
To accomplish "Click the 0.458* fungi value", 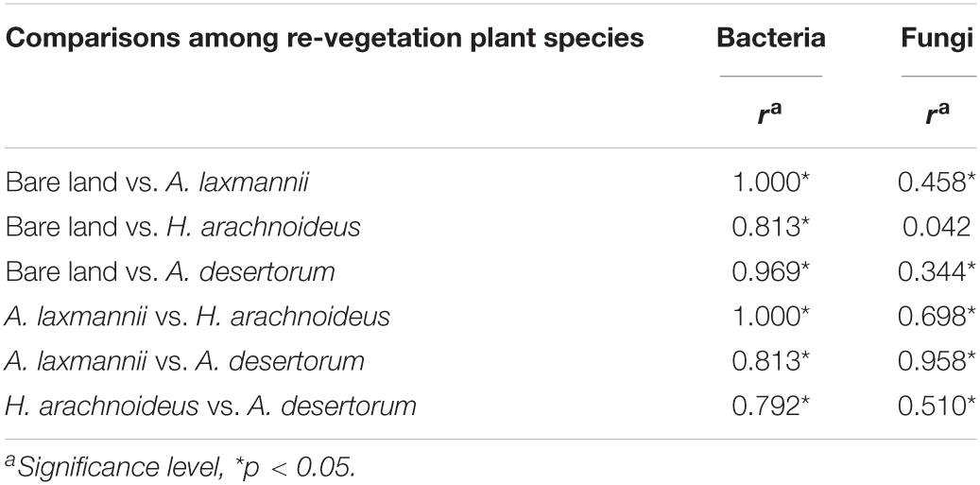I will point(937,182).
